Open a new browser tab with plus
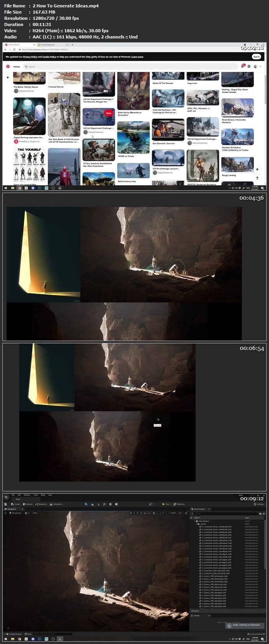The height and width of the screenshot is (644, 269). click(72, 45)
